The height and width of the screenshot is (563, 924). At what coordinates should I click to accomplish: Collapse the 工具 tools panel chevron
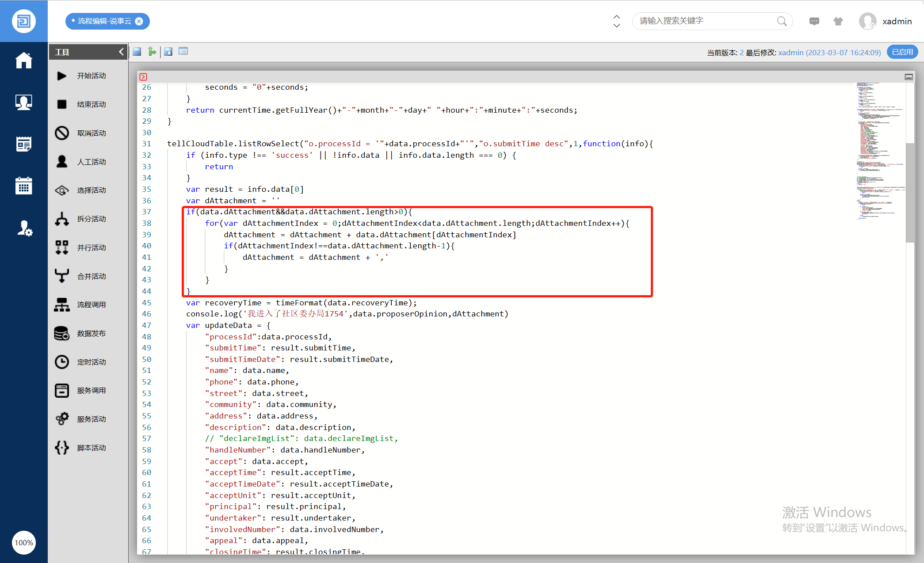[121, 52]
